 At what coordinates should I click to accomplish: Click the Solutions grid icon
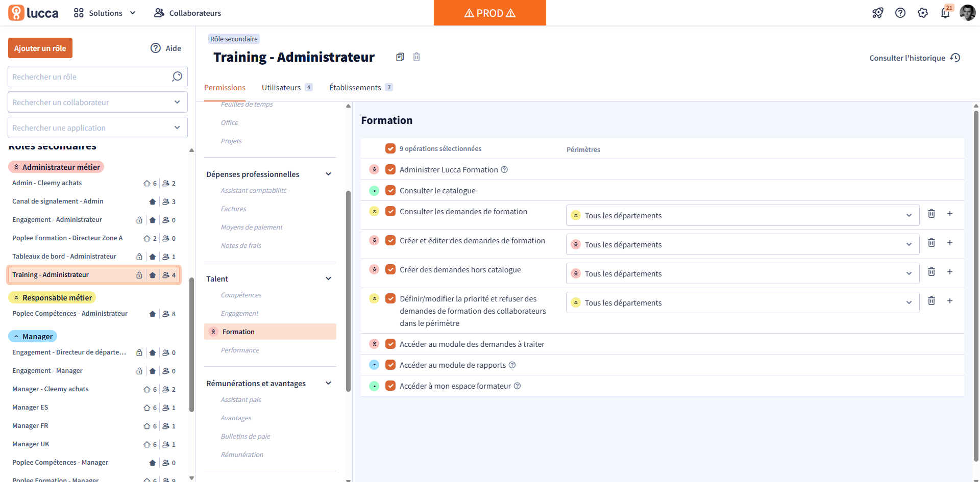point(79,13)
